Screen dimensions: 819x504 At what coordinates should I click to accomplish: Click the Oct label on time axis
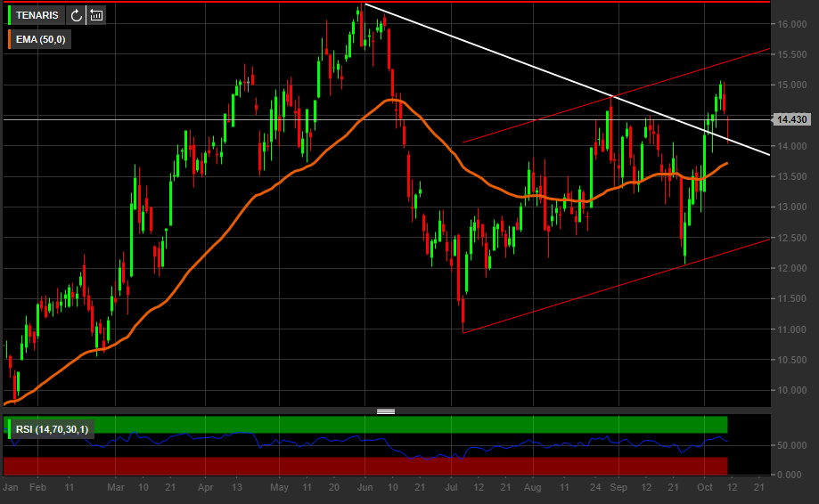704,488
